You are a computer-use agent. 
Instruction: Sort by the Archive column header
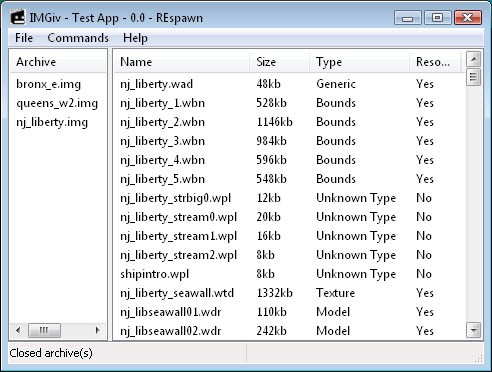pos(58,62)
